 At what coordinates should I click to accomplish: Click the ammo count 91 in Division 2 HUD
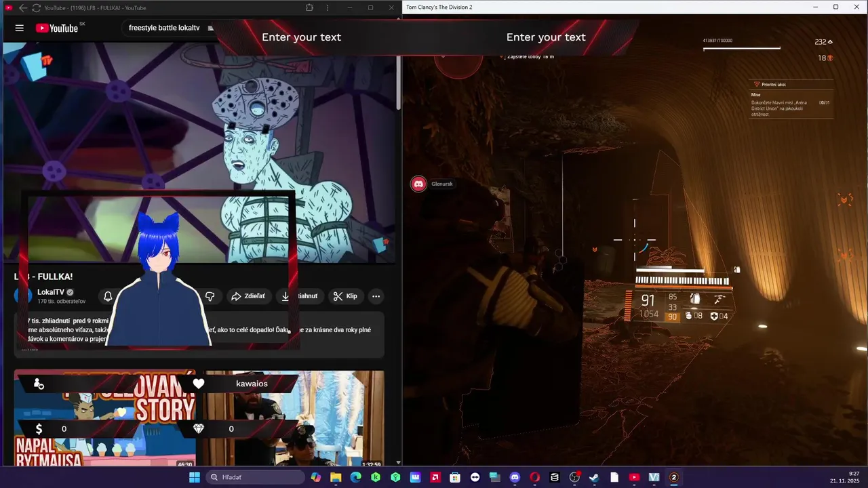(x=648, y=300)
